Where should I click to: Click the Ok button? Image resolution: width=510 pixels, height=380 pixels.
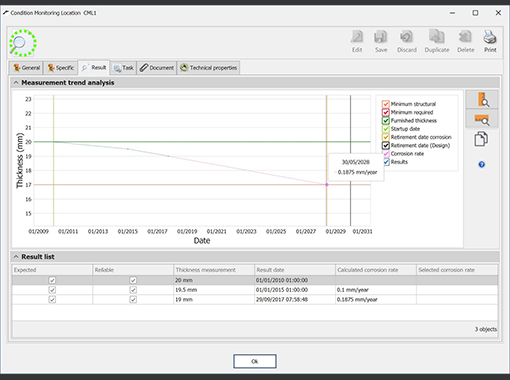coord(255,361)
